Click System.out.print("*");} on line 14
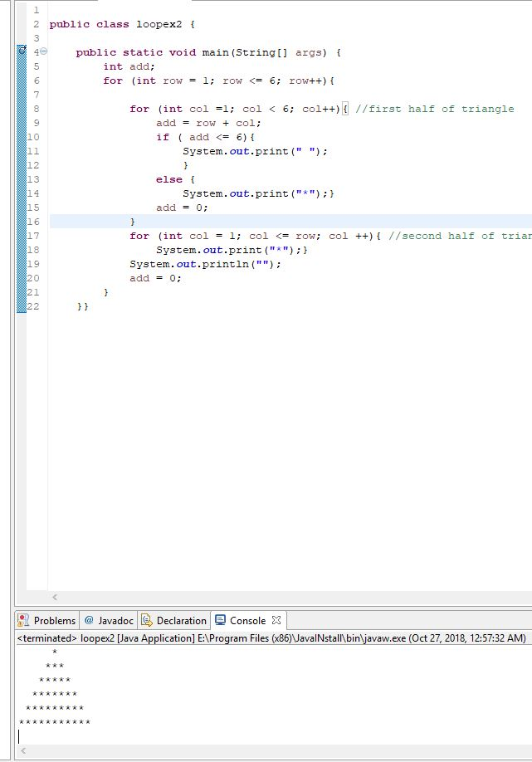 [x=258, y=193]
